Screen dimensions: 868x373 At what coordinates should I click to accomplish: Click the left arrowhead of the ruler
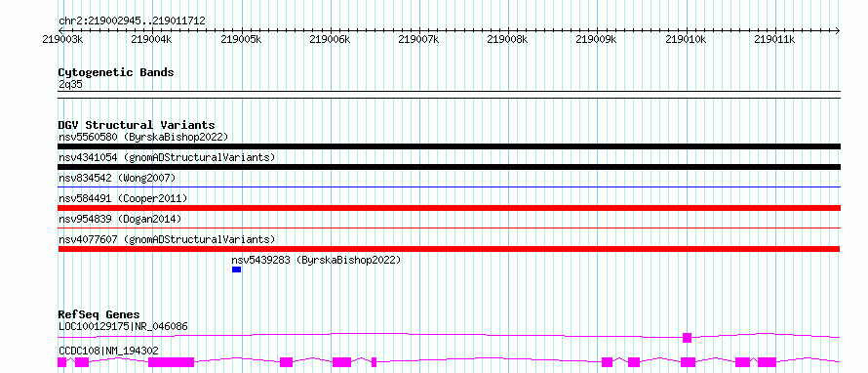pos(60,30)
